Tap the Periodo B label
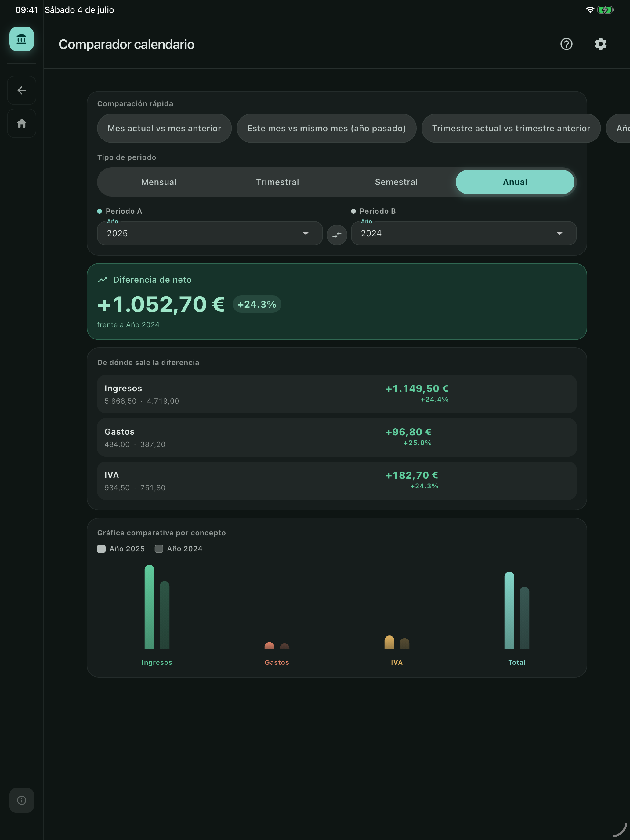630x840 pixels. 378,211
